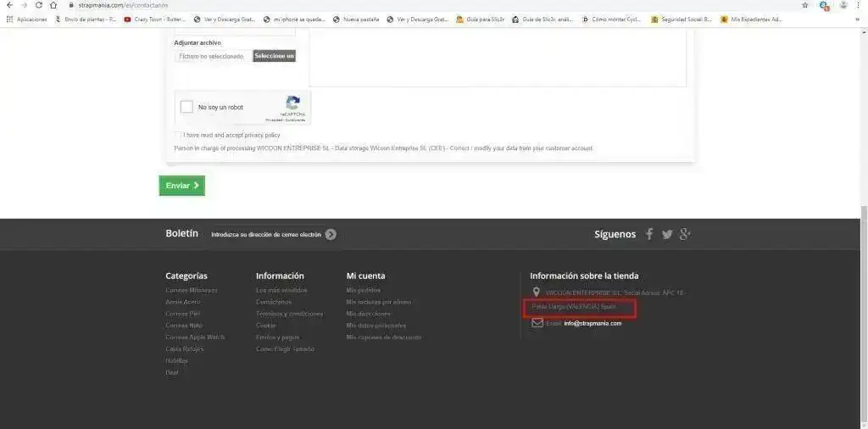The image size is (868, 429).
Task: Open the Twitter icon in the footer
Action: tap(667, 234)
